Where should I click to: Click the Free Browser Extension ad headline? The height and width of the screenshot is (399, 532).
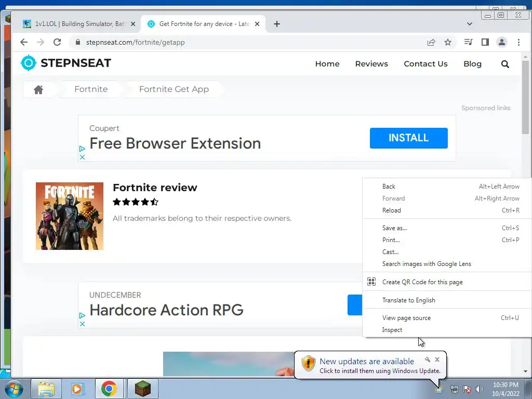coord(175,143)
